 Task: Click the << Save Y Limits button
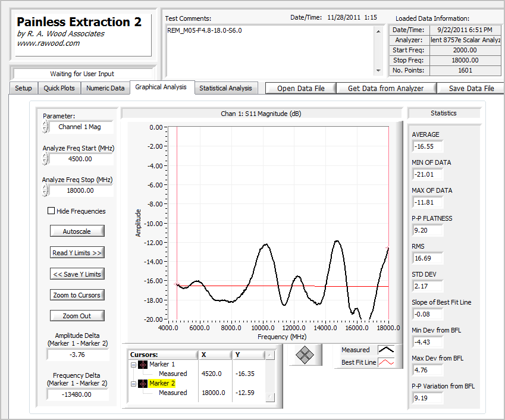pos(77,274)
